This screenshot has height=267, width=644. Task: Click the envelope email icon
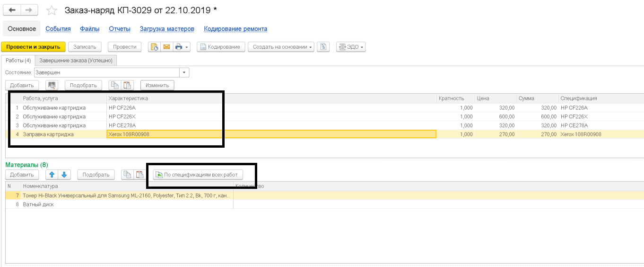pos(166,47)
